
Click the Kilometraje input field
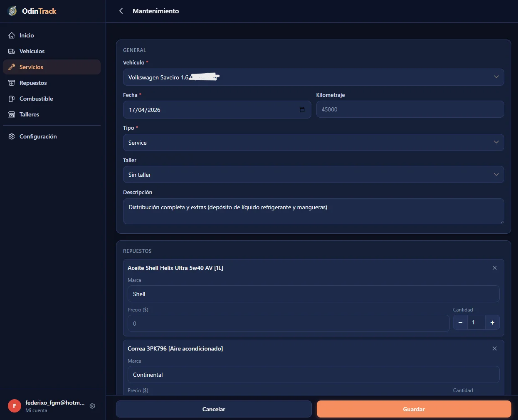[410, 109]
